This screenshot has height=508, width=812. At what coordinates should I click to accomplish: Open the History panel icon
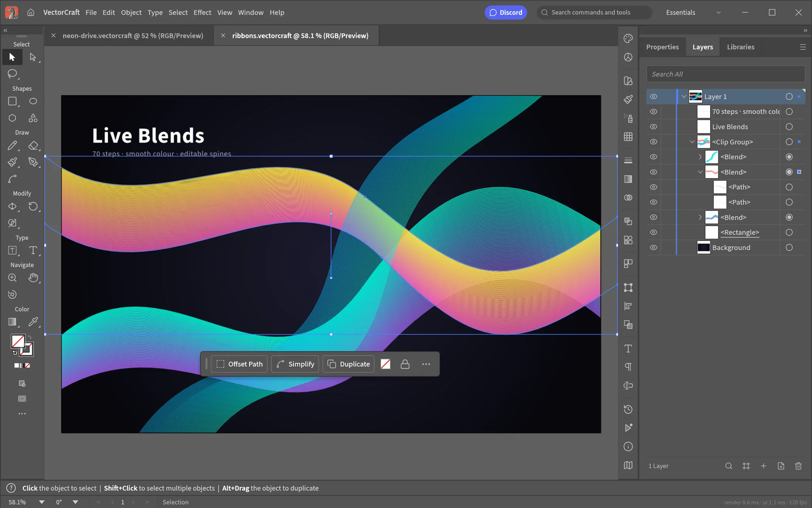click(628, 409)
